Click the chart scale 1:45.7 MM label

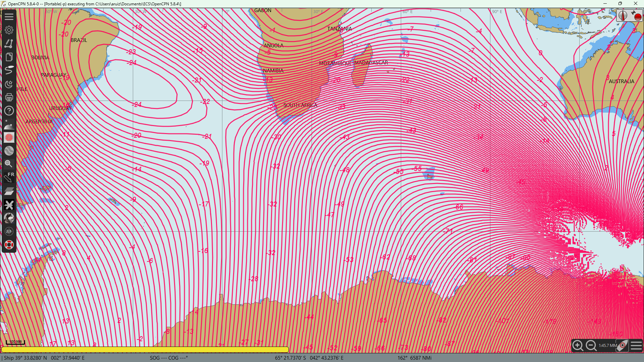tap(607, 345)
